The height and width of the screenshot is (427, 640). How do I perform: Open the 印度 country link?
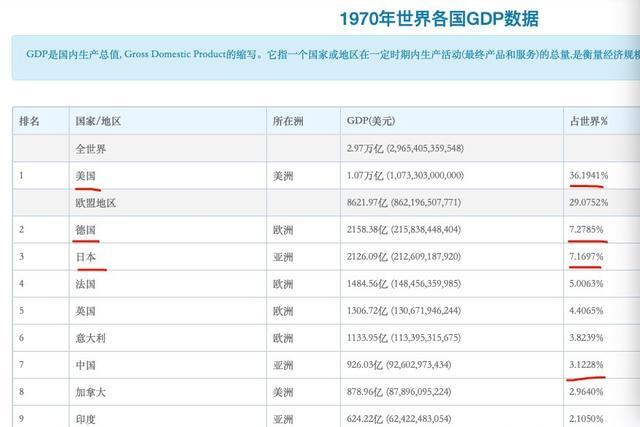click(86, 419)
